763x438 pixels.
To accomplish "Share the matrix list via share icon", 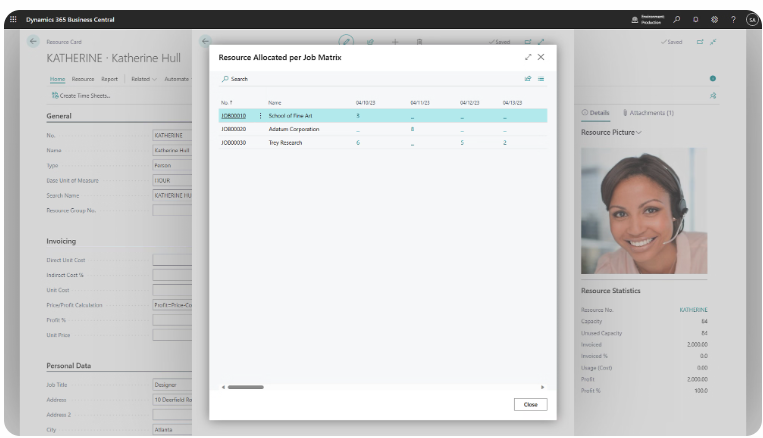I will (527, 78).
